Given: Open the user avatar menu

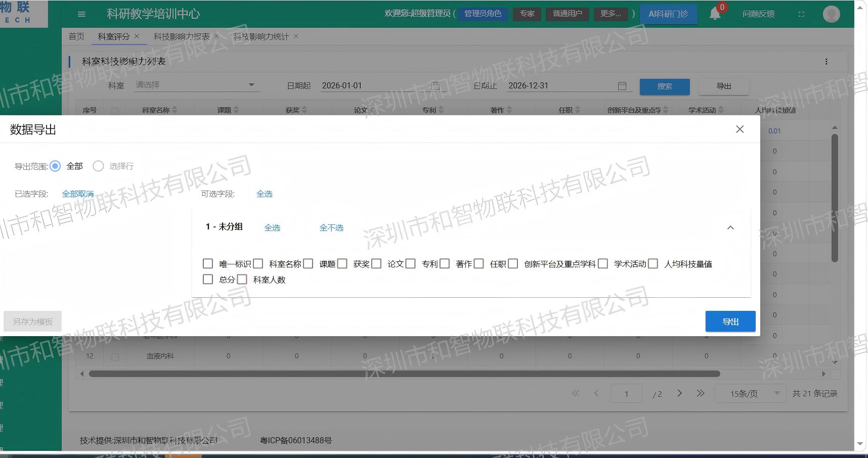Looking at the screenshot, I should (831, 14).
